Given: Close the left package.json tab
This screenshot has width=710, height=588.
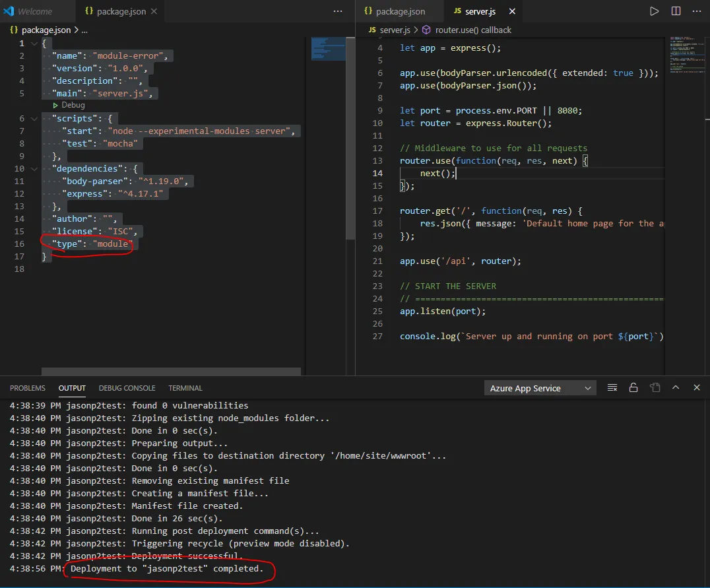Looking at the screenshot, I should click(x=154, y=11).
